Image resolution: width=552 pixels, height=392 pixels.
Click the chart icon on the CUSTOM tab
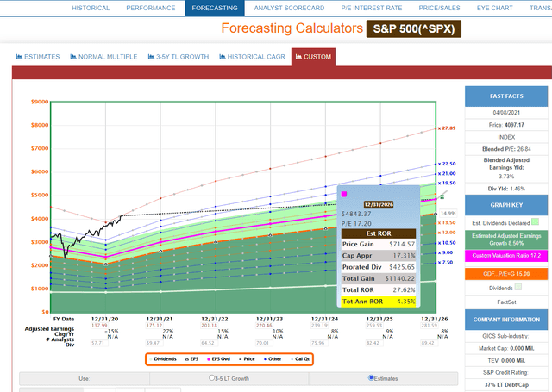pos(299,57)
